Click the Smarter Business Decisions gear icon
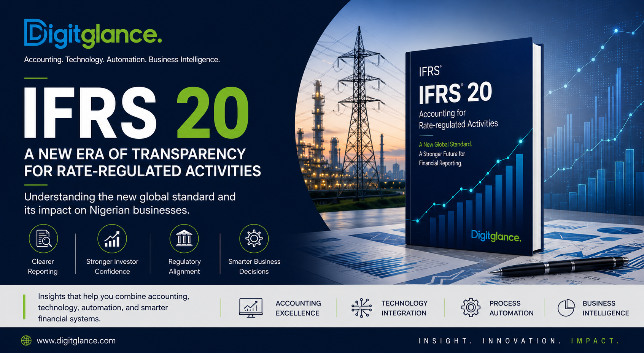 [x=254, y=239]
